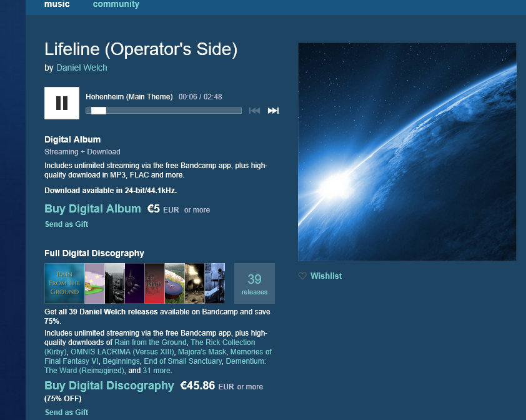Click Buy Digital Discography

(109, 386)
